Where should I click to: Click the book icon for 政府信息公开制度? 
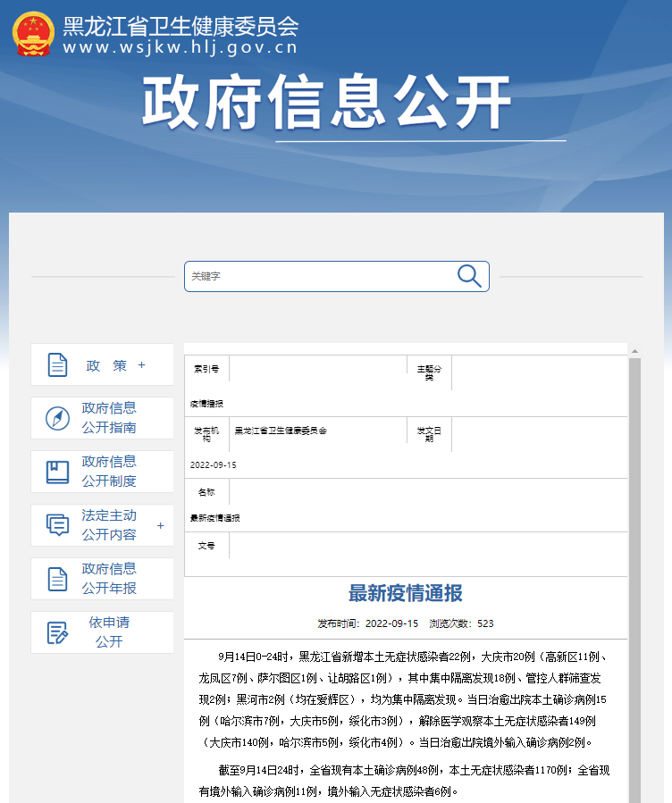click(x=57, y=472)
